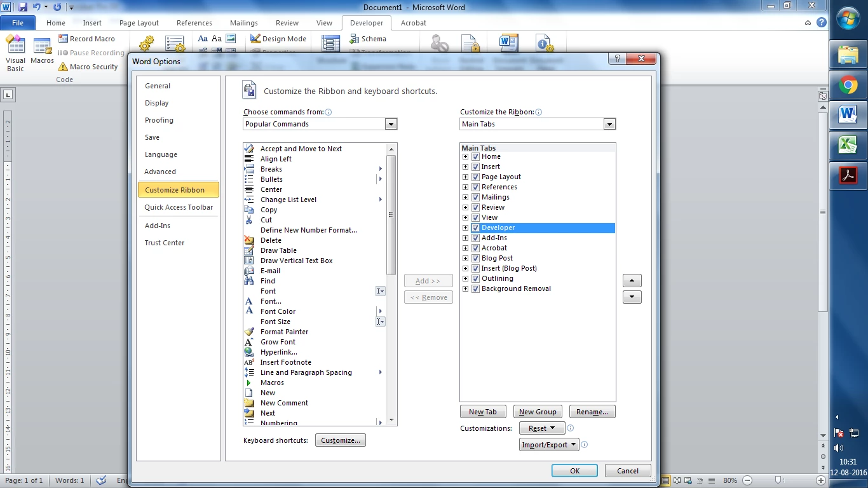The width and height of the screenshot is (868, 488).
Task: Expand the Outlining tab node
Action: pos(466,278)
